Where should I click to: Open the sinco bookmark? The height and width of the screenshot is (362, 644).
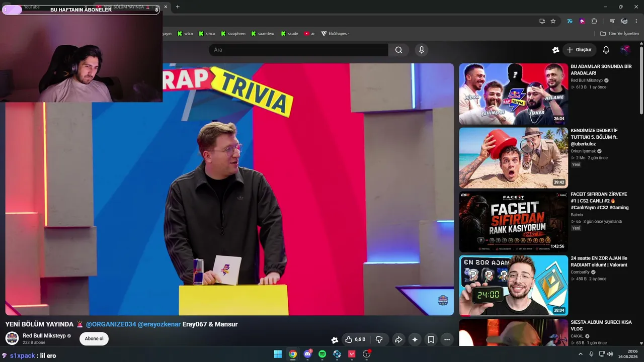[x=207, y=34]
